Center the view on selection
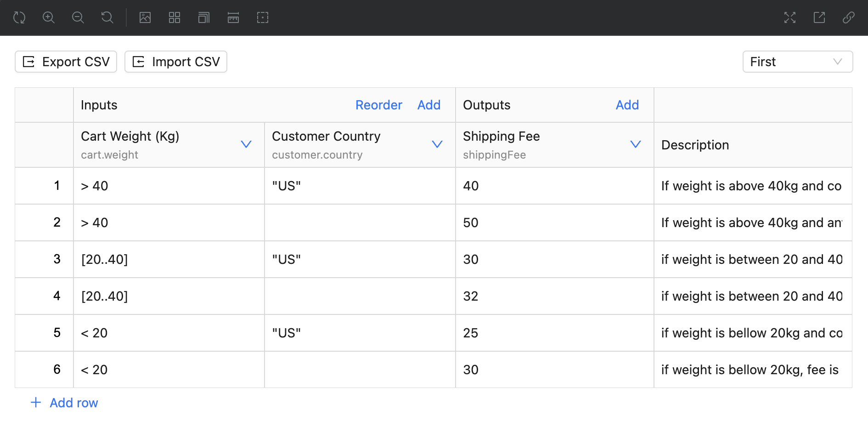 pos(262,17)
